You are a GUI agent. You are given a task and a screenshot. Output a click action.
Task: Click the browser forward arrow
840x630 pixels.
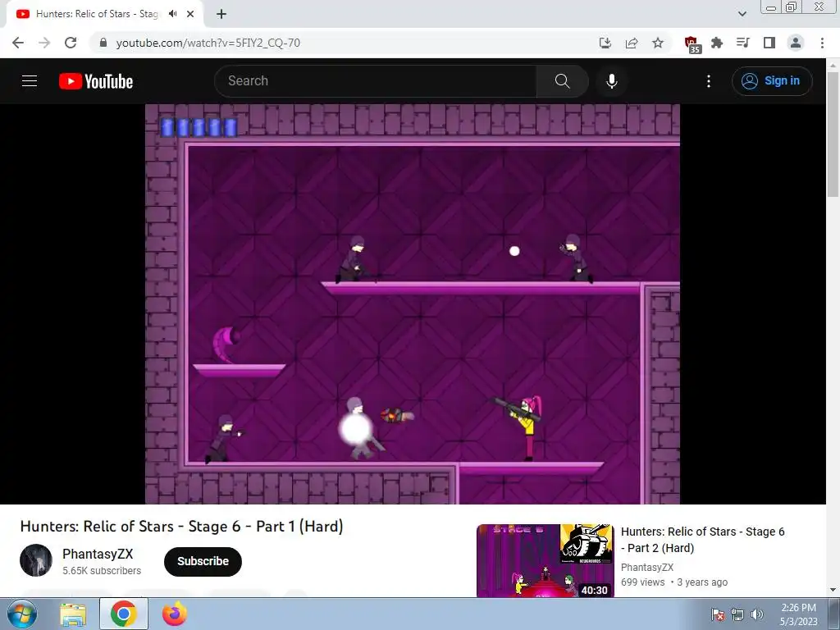(44, 43)
